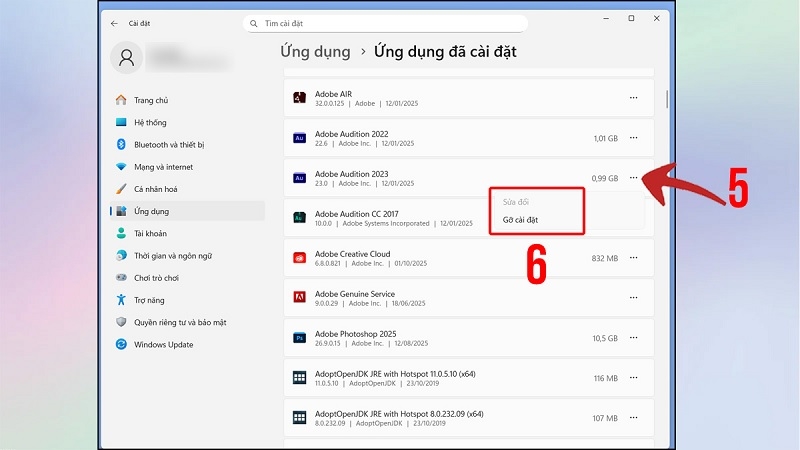Open Quyền riêng tư và bảo mật

pos(187,322)
